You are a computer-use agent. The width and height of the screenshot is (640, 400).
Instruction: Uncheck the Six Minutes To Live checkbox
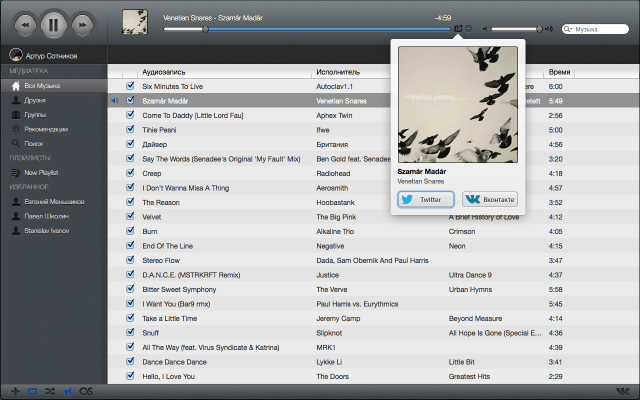(130, 86)
